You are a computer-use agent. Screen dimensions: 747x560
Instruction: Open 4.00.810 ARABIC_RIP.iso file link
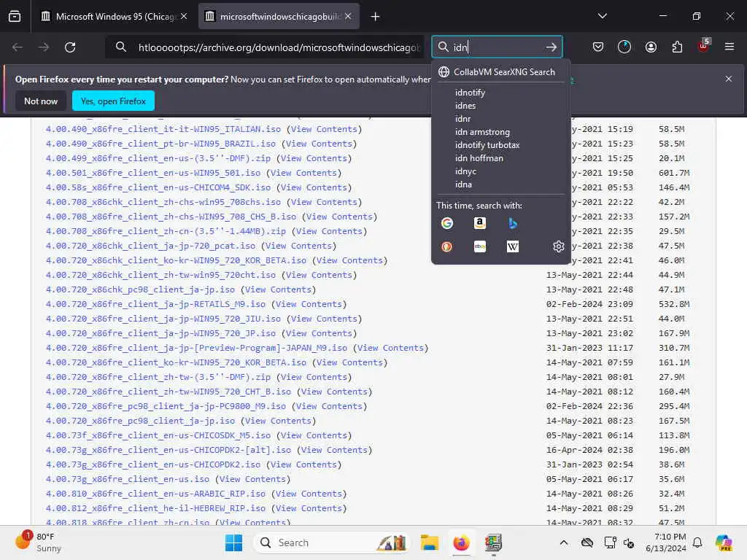[x=155, y=494]
